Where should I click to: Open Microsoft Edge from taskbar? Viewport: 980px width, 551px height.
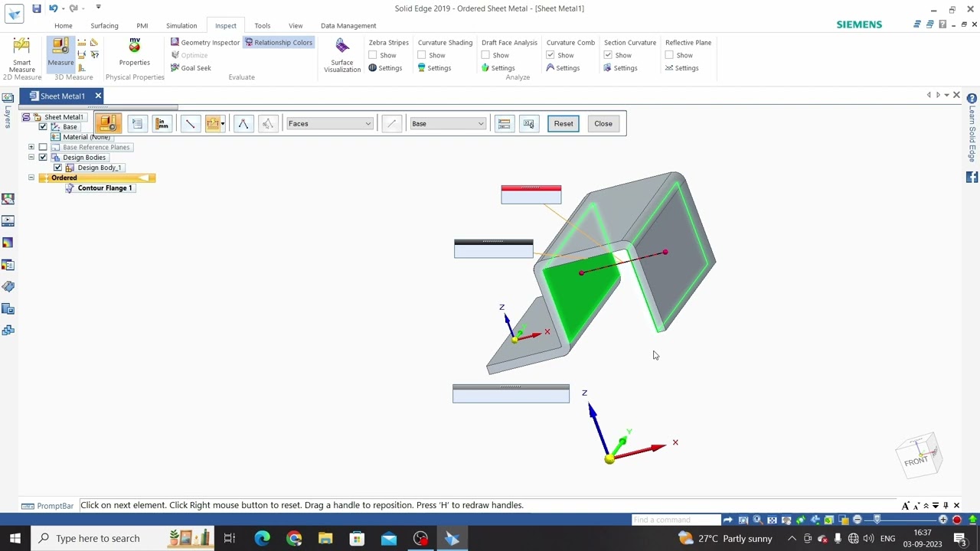point(262,538)
